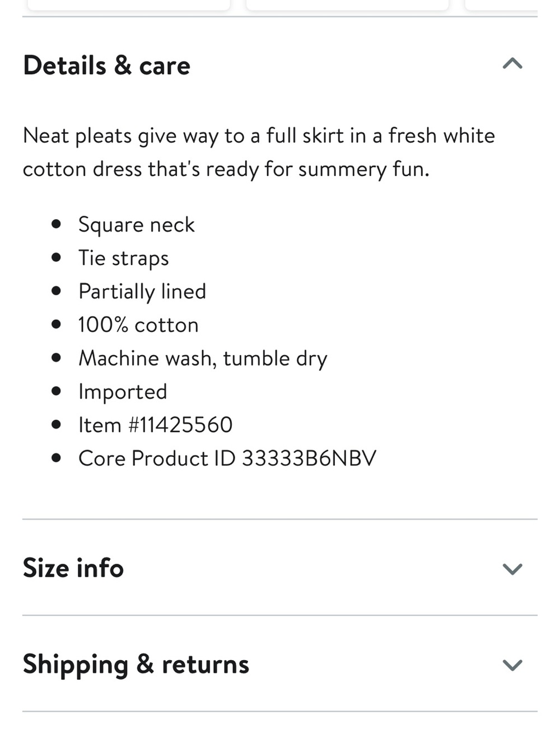Tap the Details & care heading
Viewport: 560px width, 747px height.
(106, 65)
